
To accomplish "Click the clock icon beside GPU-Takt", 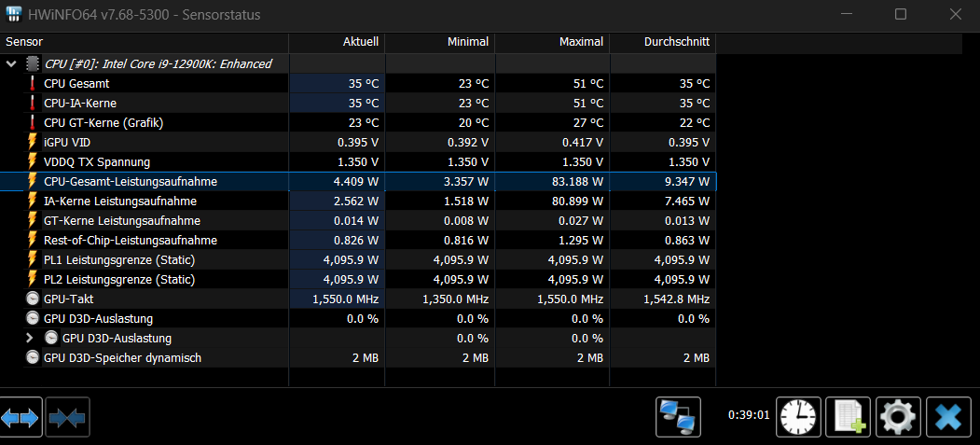I will pos(33,299).
